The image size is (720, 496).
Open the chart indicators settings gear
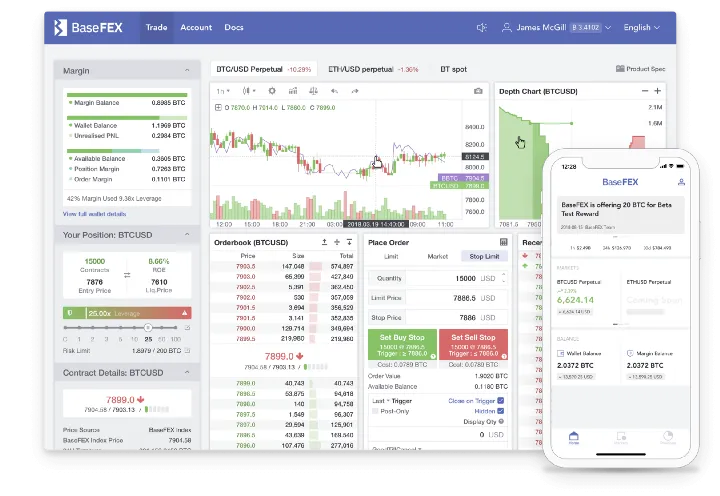coord(272,91)
